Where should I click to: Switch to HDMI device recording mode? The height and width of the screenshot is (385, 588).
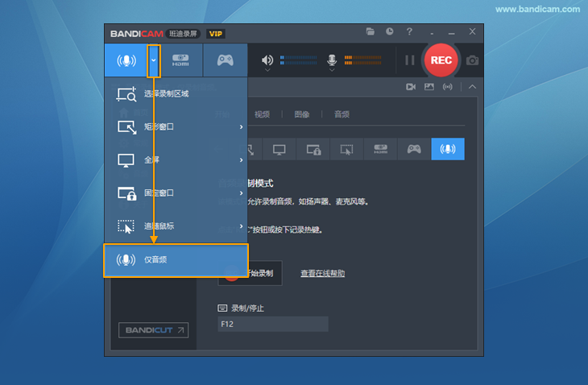181,60
